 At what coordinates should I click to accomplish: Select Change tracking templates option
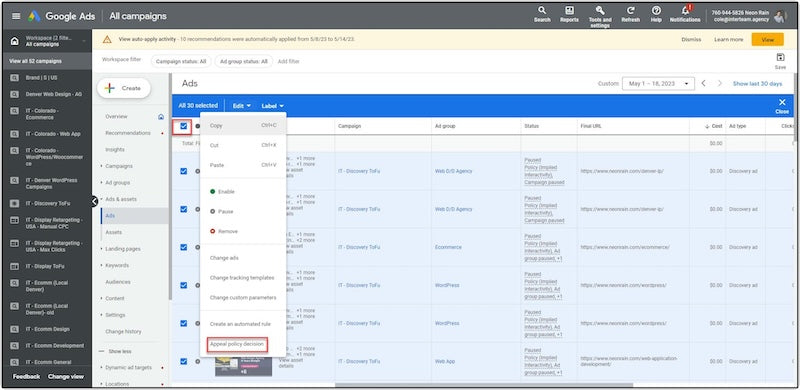(243, 278)
